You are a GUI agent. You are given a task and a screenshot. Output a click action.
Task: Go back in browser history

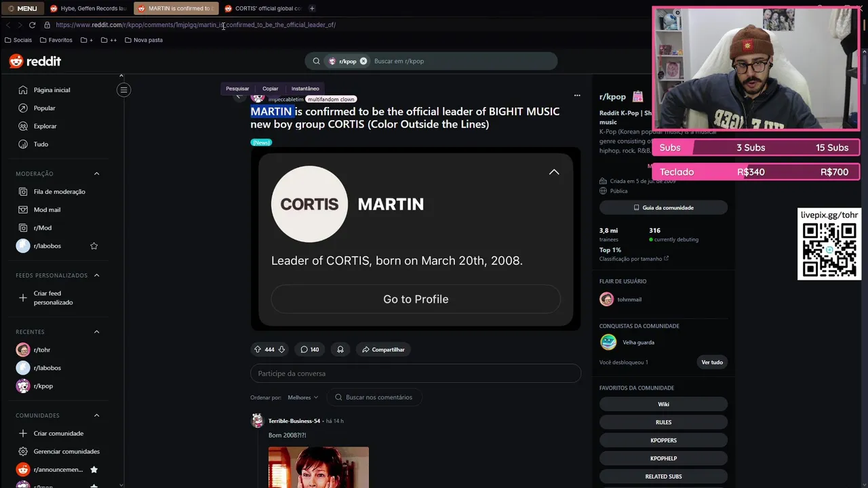8,25
